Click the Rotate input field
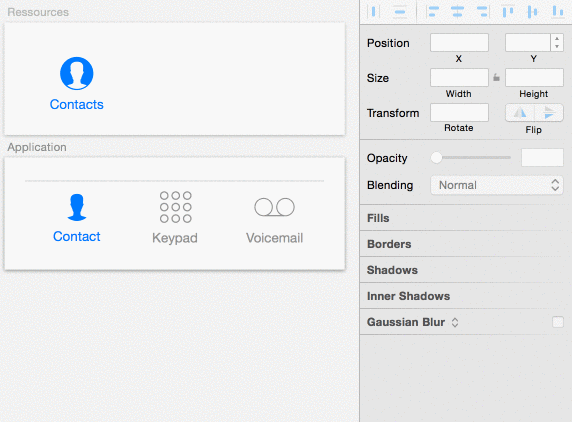The width and height of the screenshot is (572, 422). point(459,112)
